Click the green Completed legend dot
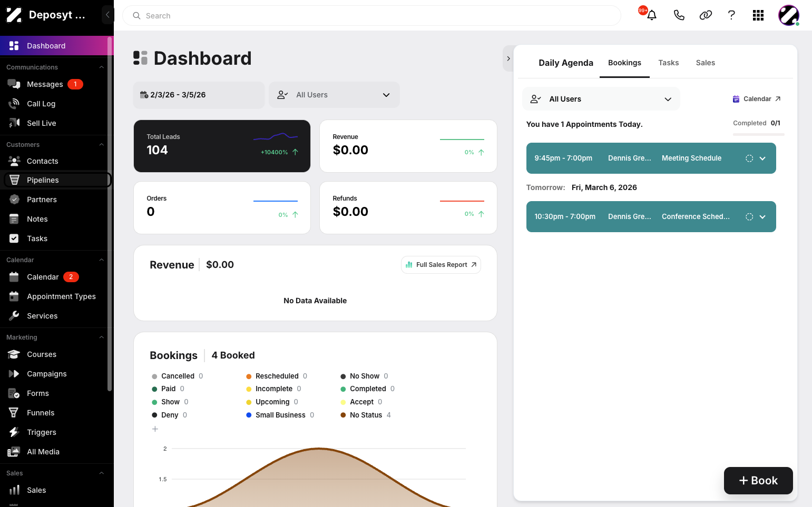Image resolution: width=812 pixels, height=507 pixels. coord(343,389)
